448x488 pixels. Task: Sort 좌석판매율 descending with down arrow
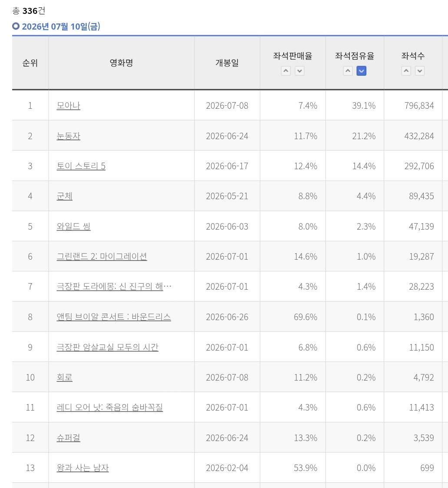tap(299, 71)
